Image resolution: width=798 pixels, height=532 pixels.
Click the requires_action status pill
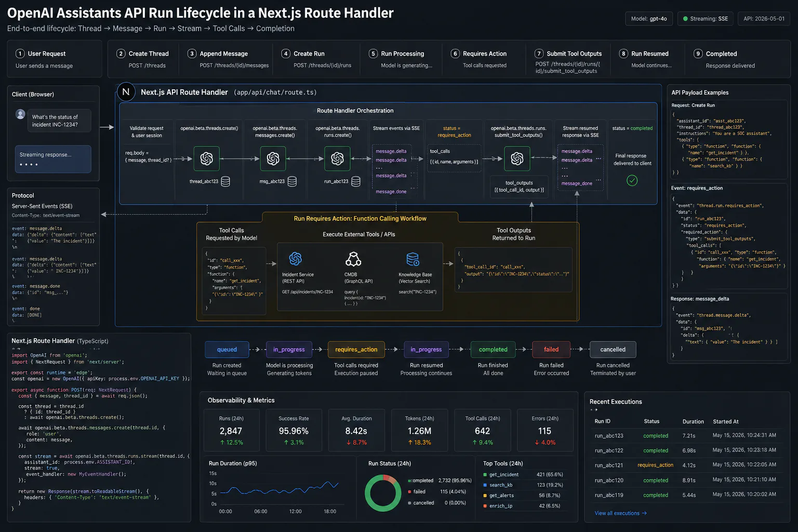356,350
